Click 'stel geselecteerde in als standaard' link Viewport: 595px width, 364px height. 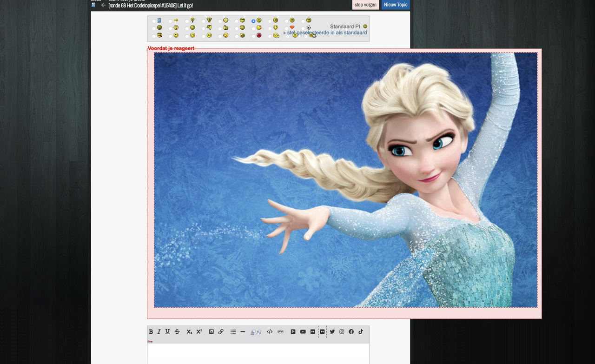pyautogui.click(x=327, y=33)
